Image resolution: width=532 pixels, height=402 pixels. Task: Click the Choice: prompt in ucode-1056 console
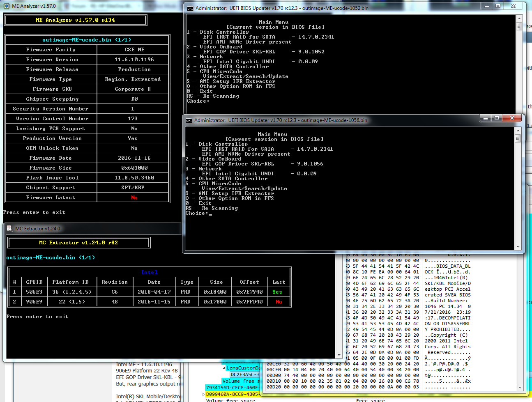point(197,213)
